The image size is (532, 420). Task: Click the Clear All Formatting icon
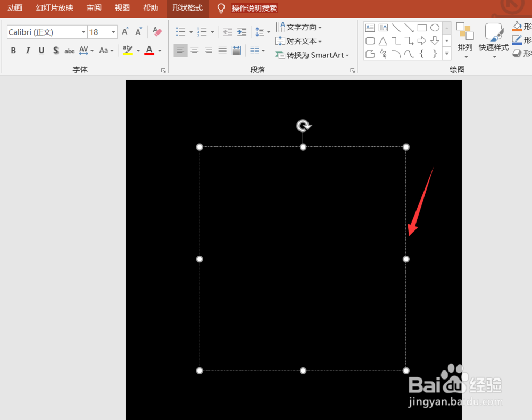point(156,31)
